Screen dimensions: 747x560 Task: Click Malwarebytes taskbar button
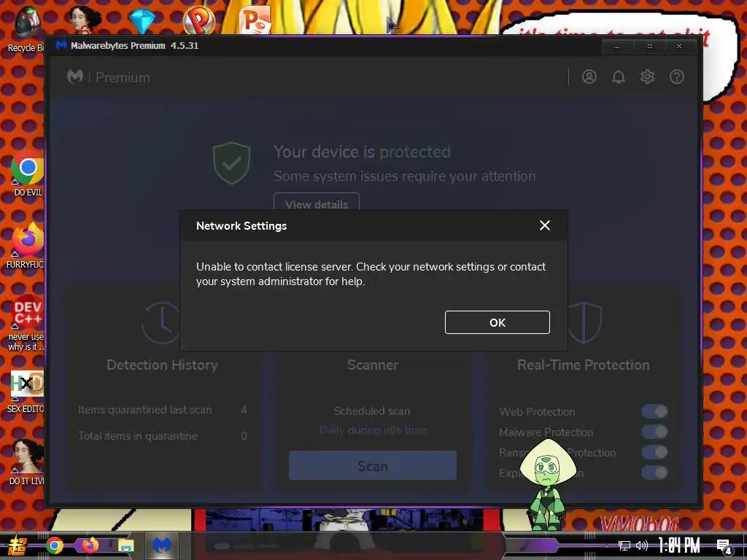[x=161, y=545]
